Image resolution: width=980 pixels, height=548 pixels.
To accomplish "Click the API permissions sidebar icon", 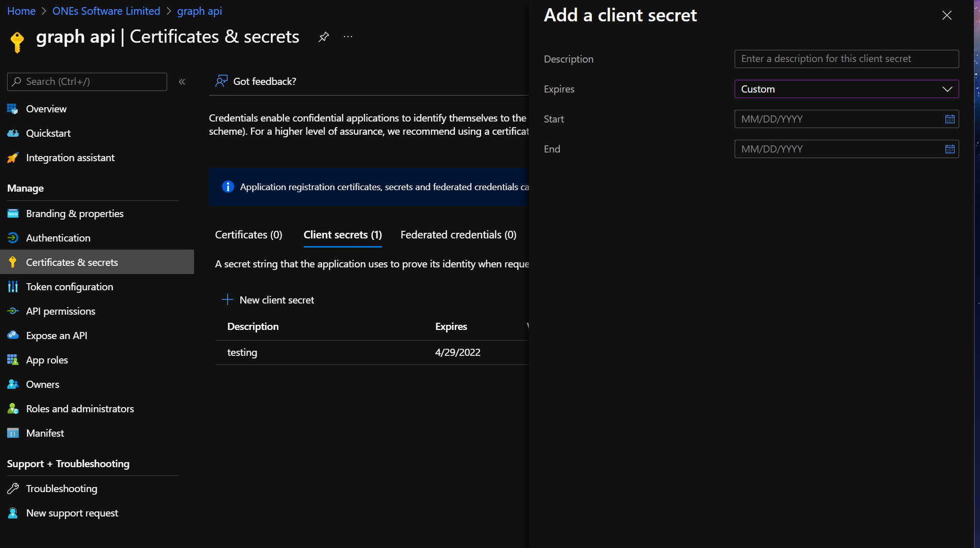I will coord(13,311).
